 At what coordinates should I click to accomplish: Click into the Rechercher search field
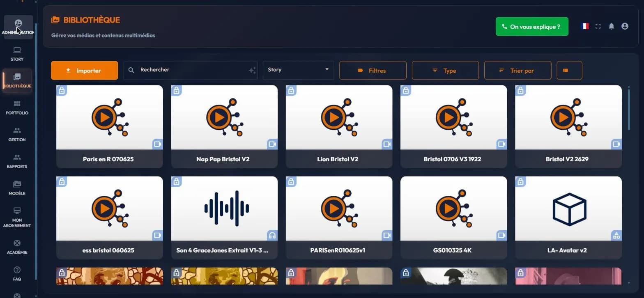(x=190, y=70)
